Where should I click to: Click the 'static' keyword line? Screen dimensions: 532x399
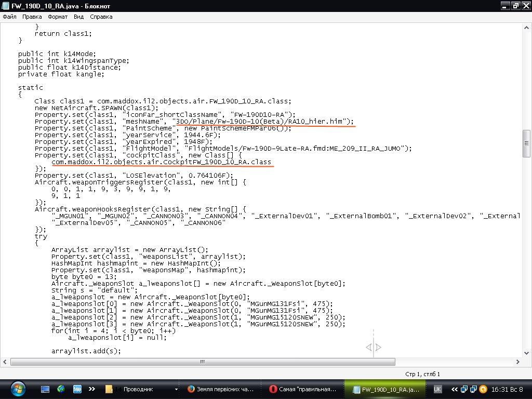pos(31,87)
